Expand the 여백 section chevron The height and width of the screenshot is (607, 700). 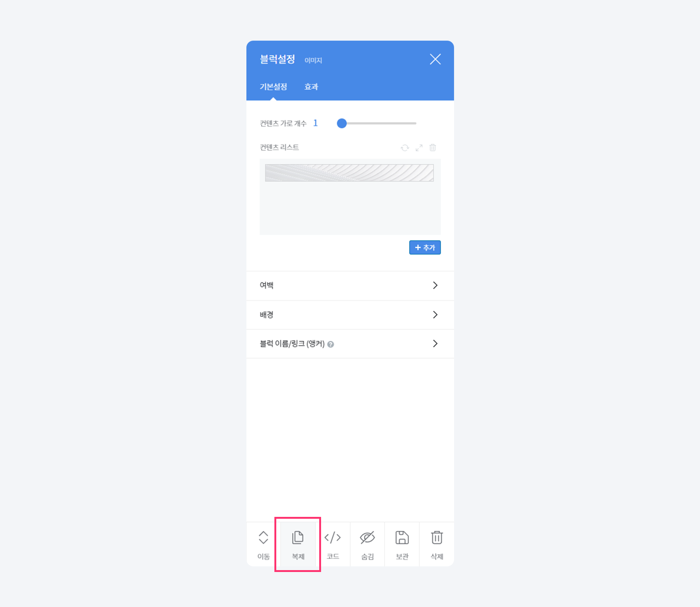click(x=435, y=285)
